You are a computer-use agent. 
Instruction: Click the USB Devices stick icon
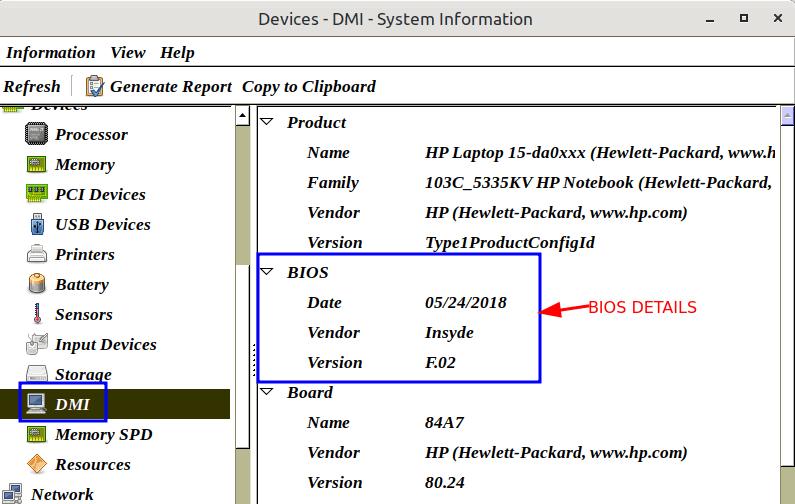pos(37,224)
